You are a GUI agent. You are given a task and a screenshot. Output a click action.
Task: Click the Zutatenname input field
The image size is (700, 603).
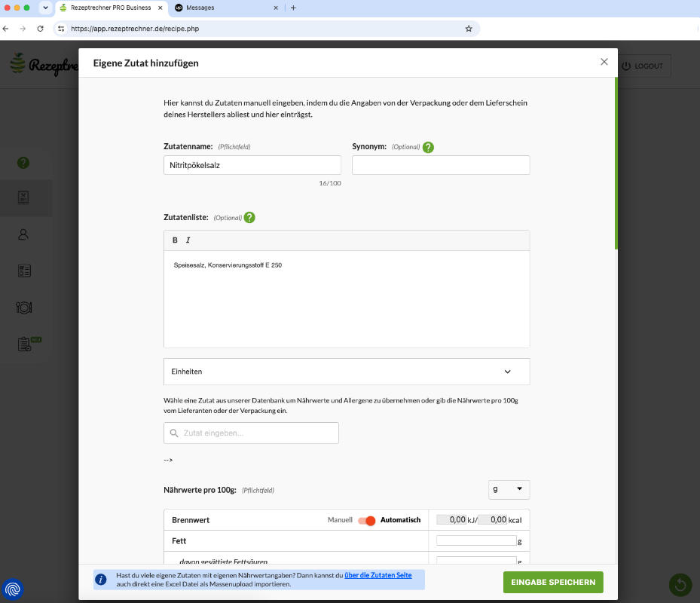point(252,165)
